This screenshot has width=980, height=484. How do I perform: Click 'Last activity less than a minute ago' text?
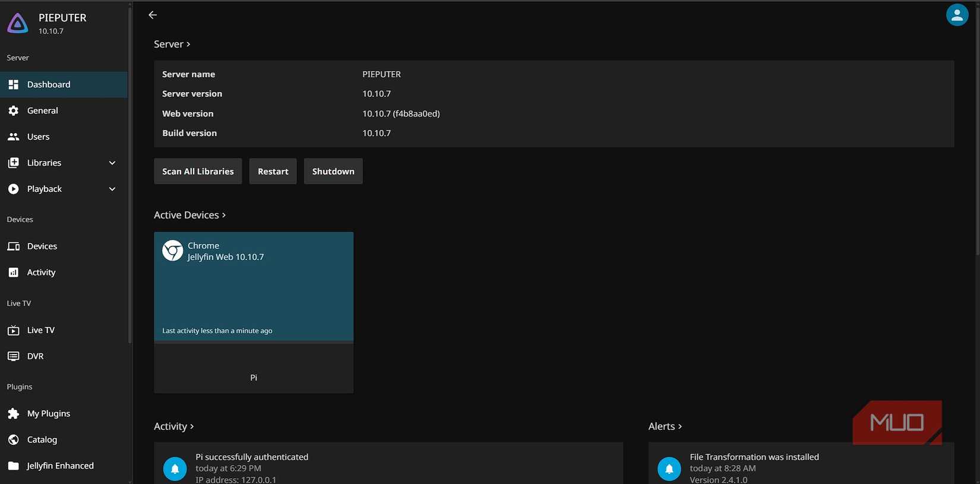click(217, 331)
